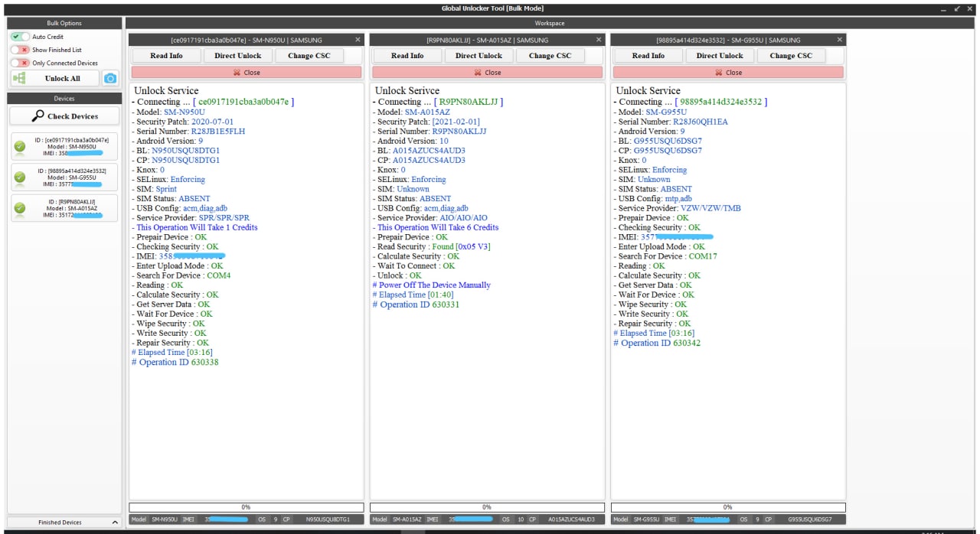Click the SM-A015AZ progress bar showing 0%
Image resolution: width=980 pixels, height=534 pixels.
point(487,507)
